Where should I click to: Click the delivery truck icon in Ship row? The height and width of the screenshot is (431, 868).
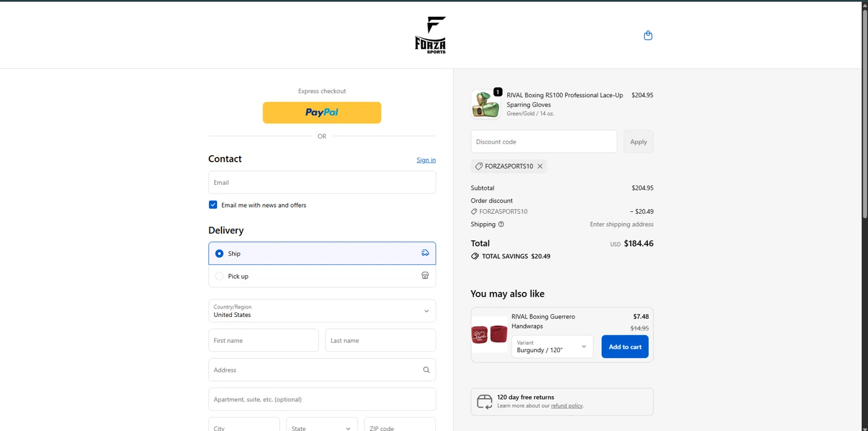[425, 253]
